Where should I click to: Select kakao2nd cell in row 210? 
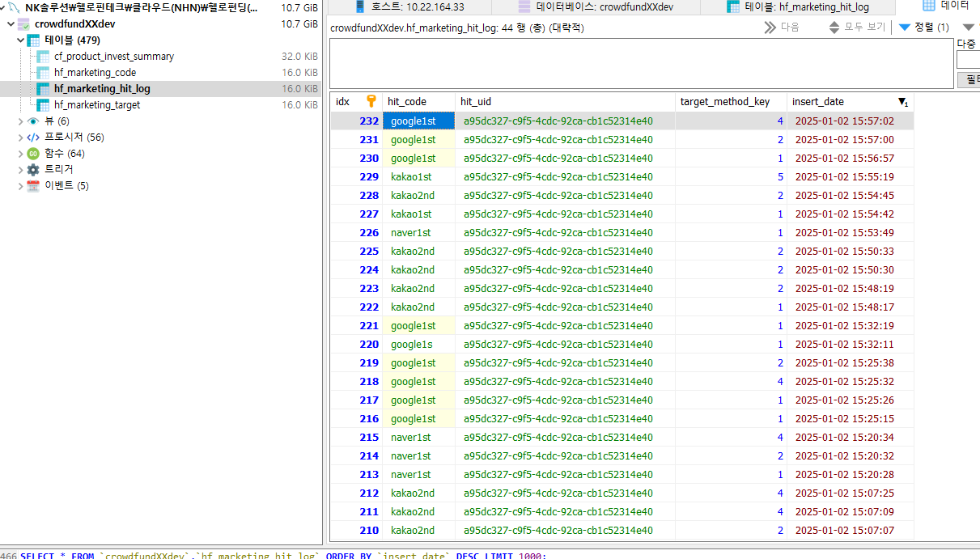coord(418,531)
